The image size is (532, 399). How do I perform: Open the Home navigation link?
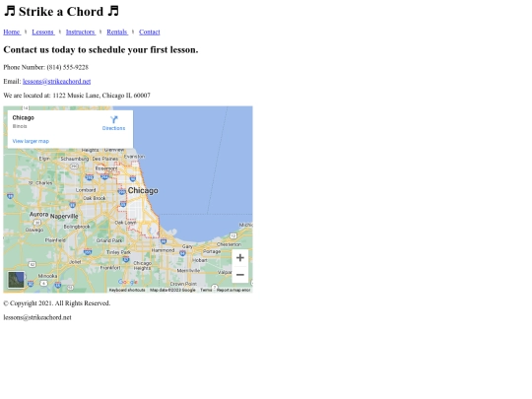click(12, 32)
